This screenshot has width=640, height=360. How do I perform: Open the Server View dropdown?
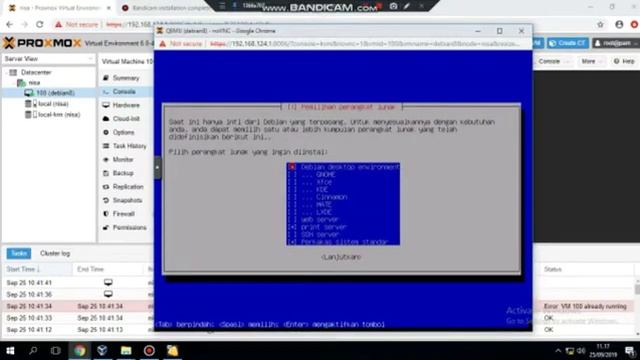pos(49,59)
